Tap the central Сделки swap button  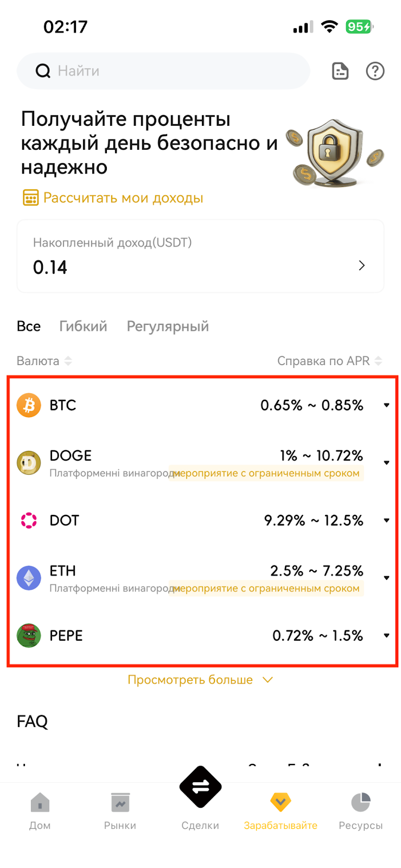pyautogui.click(x=200, y=787)
